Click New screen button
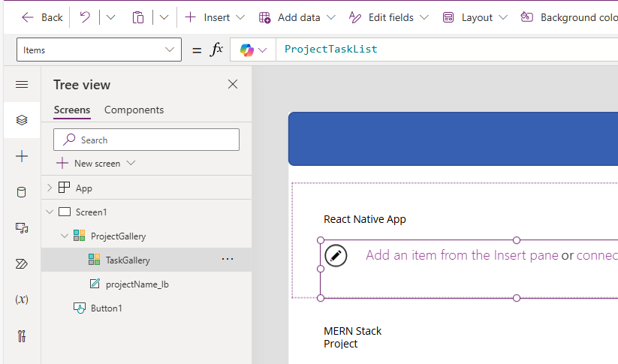618x364 pixels. 89,163
